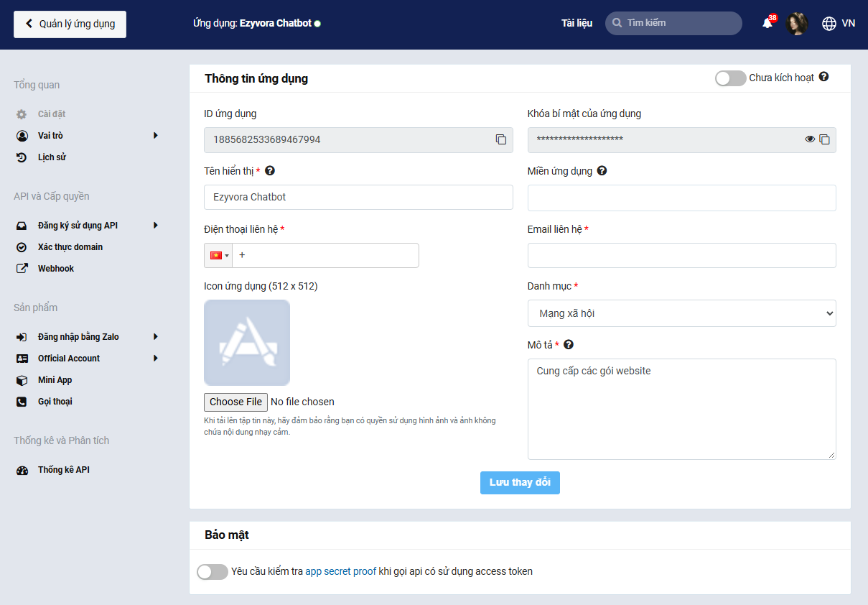Expand the Đăng nhập bằng Zalo arrow

(155, 337)
